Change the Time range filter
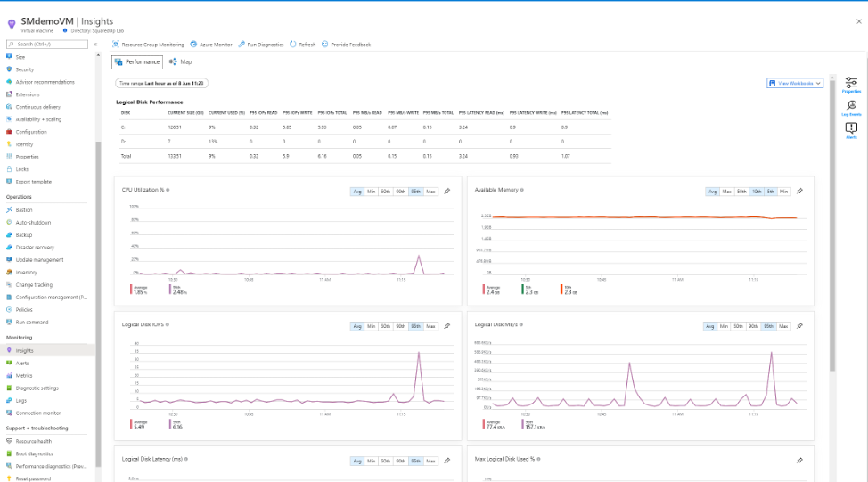868x482 pixels. tap(161, 83)
